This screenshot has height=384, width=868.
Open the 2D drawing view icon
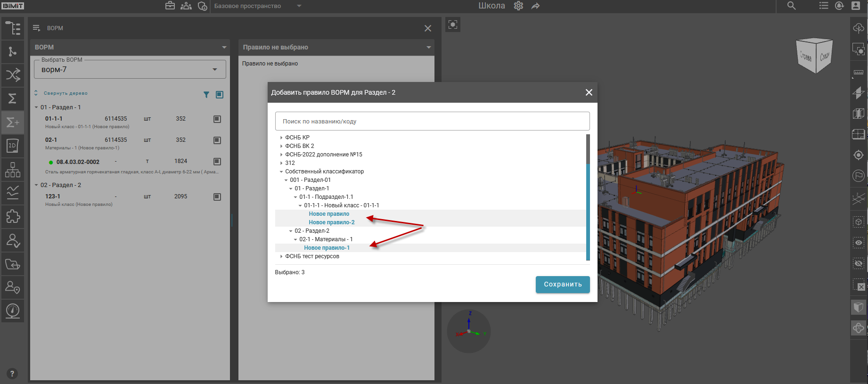13,146
